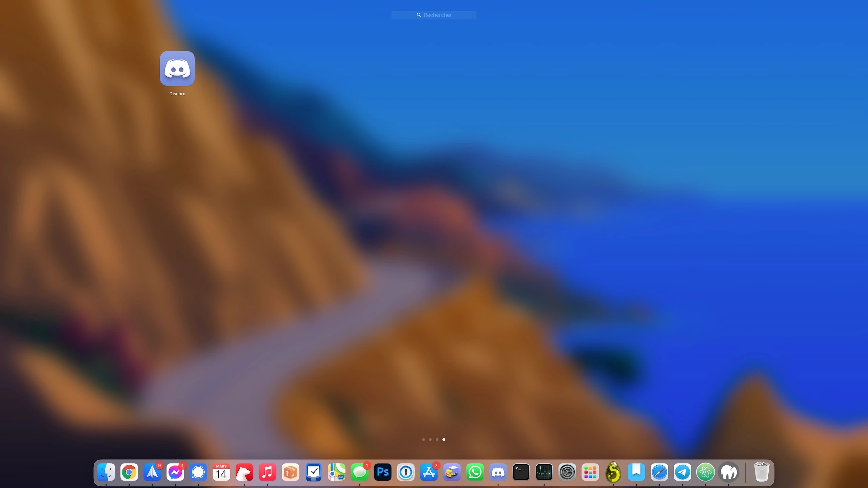Go to the first Launchpad page dot
Viewport: 868px width, 488px height.
click(x=423, y=440)
